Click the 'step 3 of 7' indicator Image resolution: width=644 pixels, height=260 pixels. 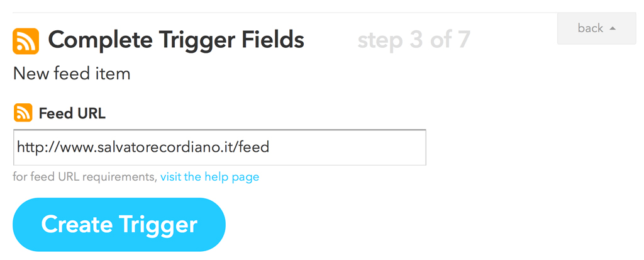(414, 40)
